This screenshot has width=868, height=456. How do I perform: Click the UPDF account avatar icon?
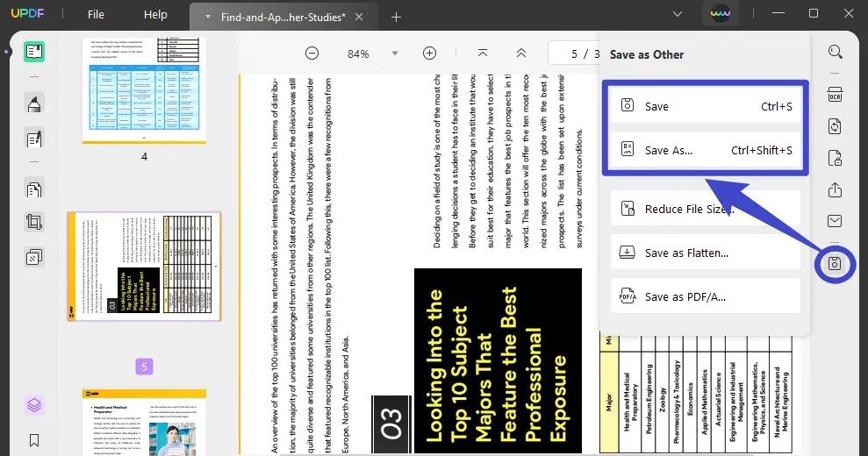click(x=721, y=14)
